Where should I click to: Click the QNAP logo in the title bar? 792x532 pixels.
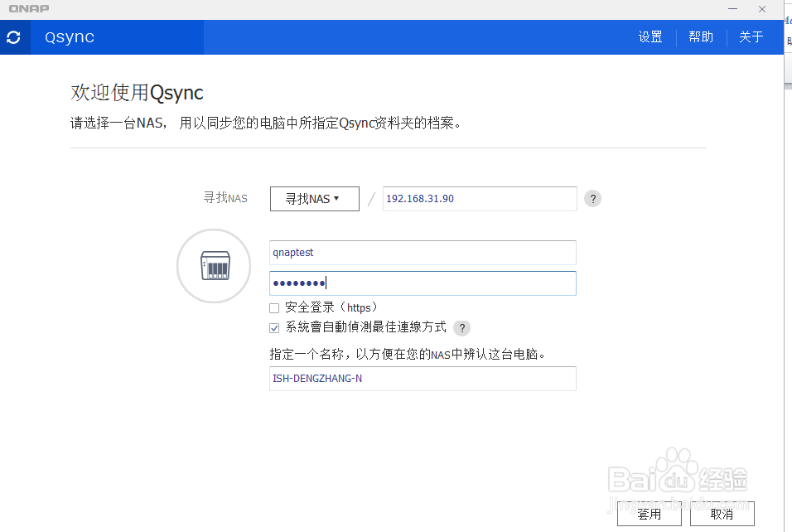pyautogui.click(x=29, y=8)
